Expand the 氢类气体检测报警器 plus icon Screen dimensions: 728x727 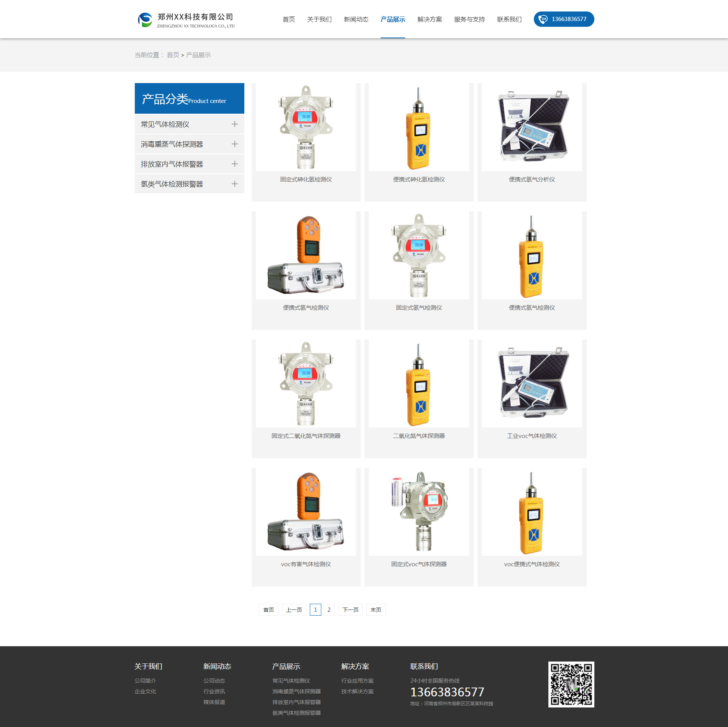click(x=235, y=184)
